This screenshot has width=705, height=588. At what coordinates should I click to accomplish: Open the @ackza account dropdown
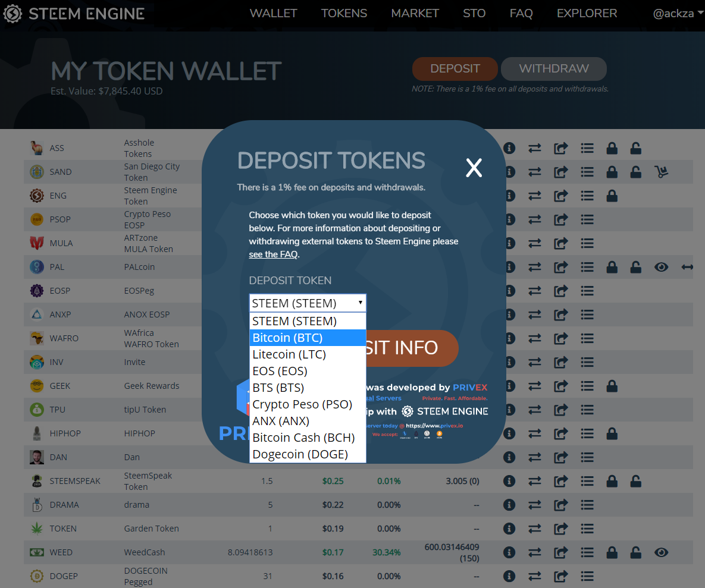(x=678, y=13)
